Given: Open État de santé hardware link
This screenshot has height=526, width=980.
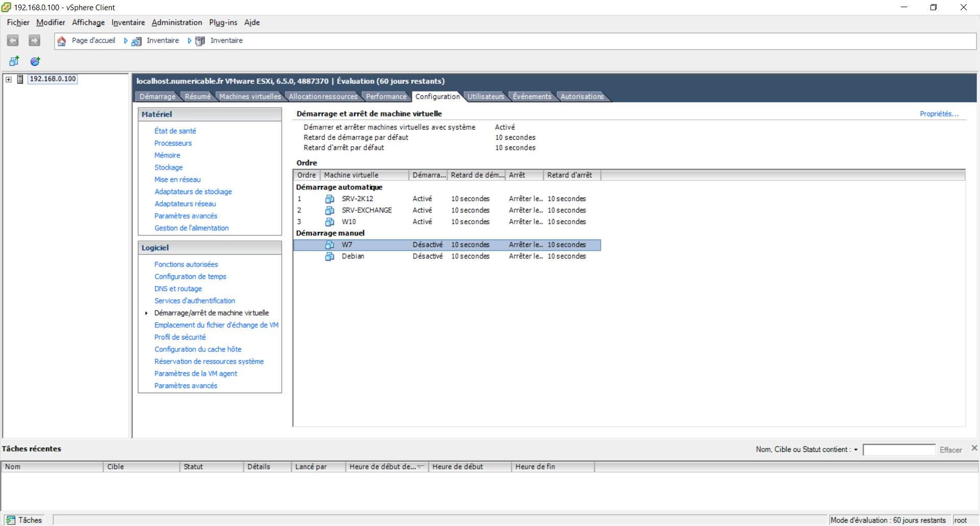Looking at the screenshot, I should coord(175,131).
